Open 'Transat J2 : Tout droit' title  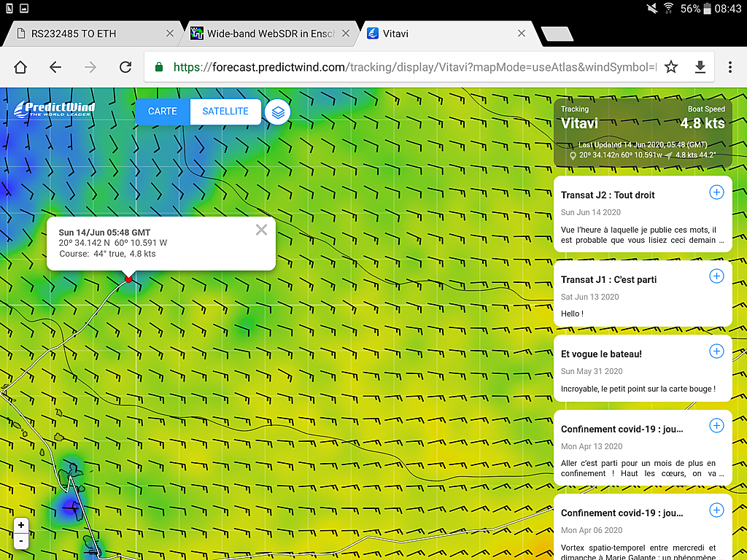[x=608, y=195]
